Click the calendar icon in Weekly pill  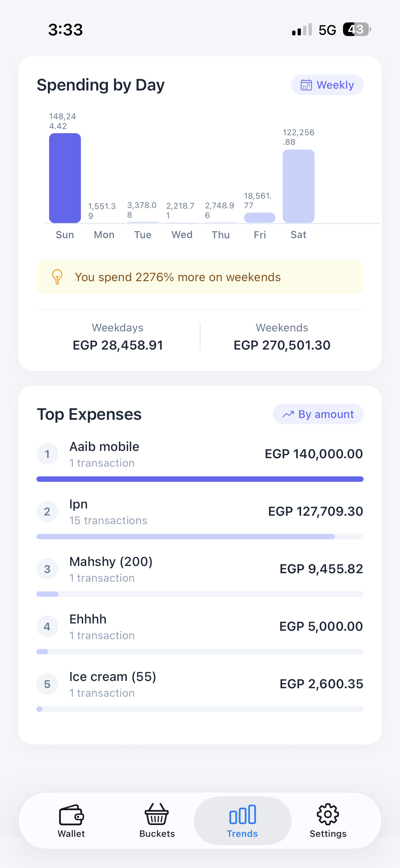[x=306, y=85]
